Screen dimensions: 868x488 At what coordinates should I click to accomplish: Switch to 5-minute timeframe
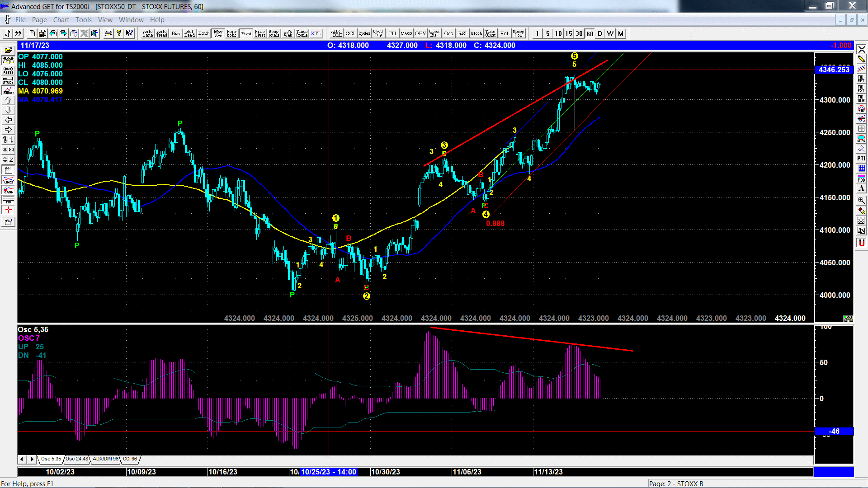(x=547, y=33)
